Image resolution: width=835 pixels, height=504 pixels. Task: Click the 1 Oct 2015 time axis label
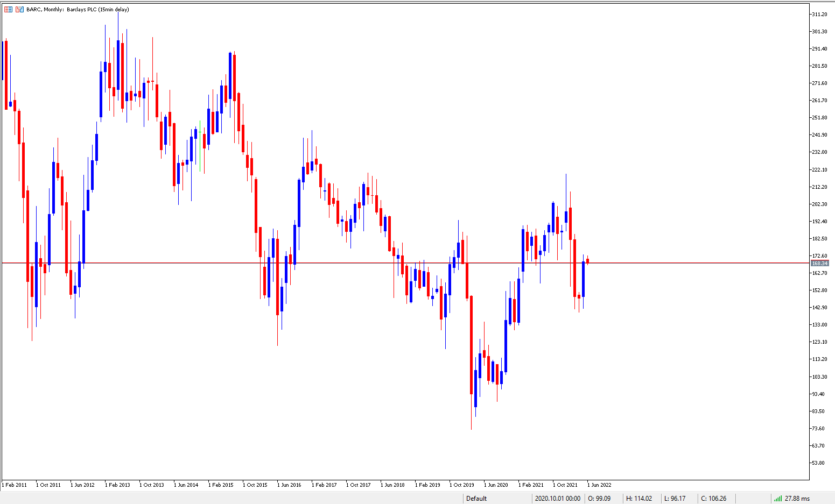coord(255,485)
